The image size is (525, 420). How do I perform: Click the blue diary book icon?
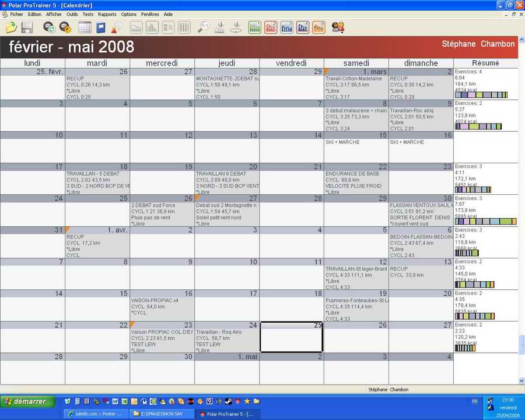tap(101, 27)
